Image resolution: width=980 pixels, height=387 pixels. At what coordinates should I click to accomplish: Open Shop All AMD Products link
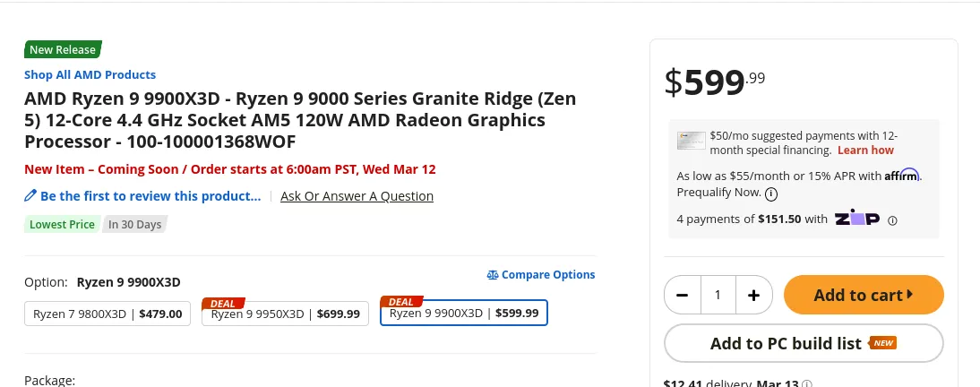[90, 74]
